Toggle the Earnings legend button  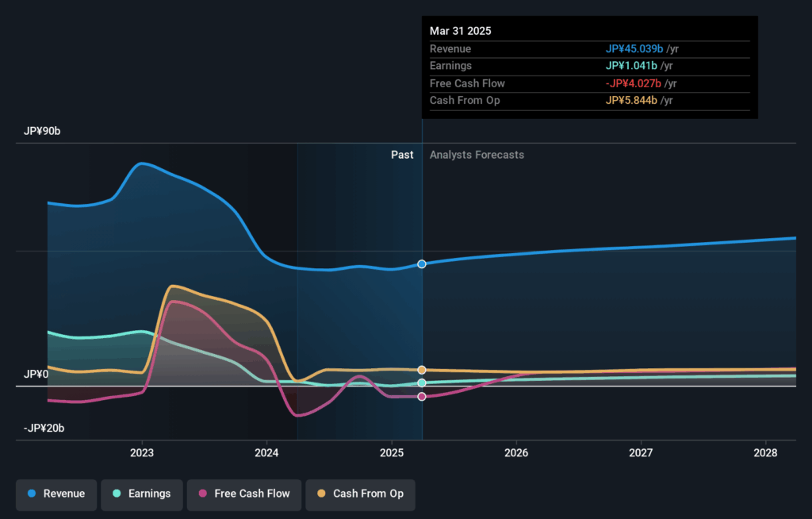click(141, 494)
